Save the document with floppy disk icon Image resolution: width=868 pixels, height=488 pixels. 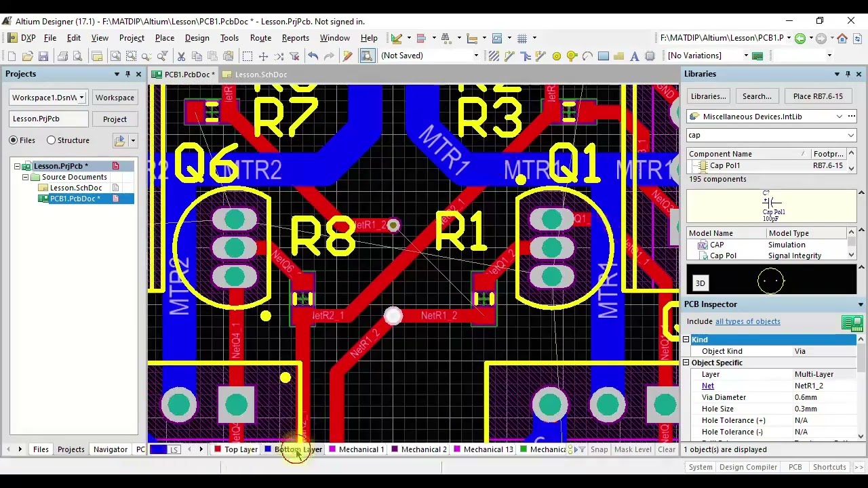point(43,56)
